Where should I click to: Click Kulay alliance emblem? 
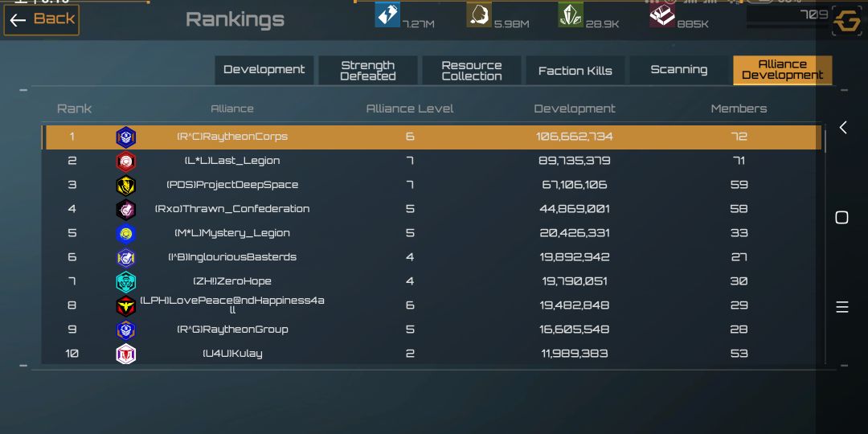click(125, 354)
